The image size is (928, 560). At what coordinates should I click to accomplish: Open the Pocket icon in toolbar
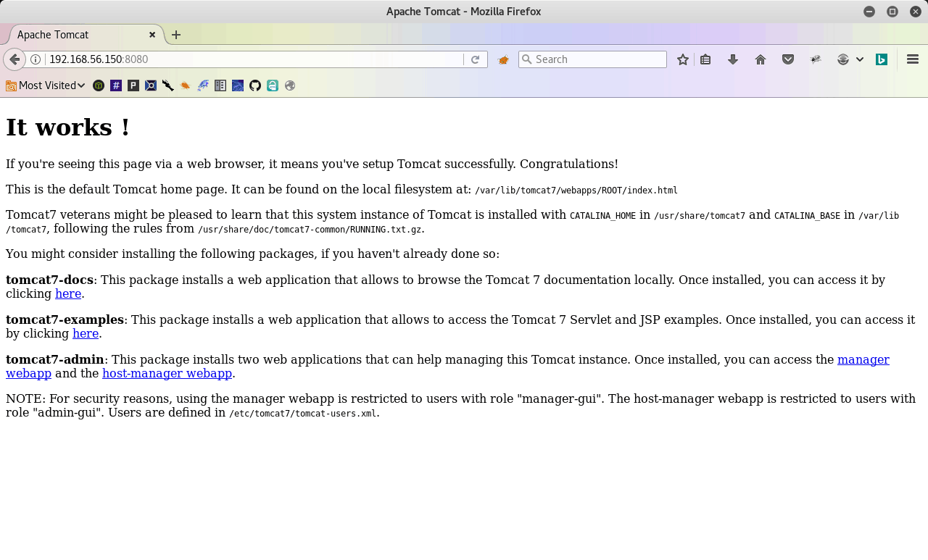tap(788, 59)
